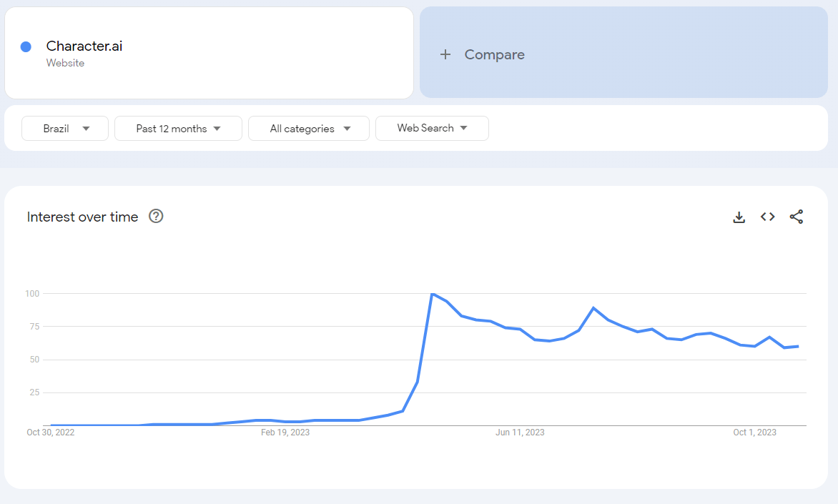Viewport: 838px width, 504px height.
Task: Click the share chart icon
Action: [797, 217]
